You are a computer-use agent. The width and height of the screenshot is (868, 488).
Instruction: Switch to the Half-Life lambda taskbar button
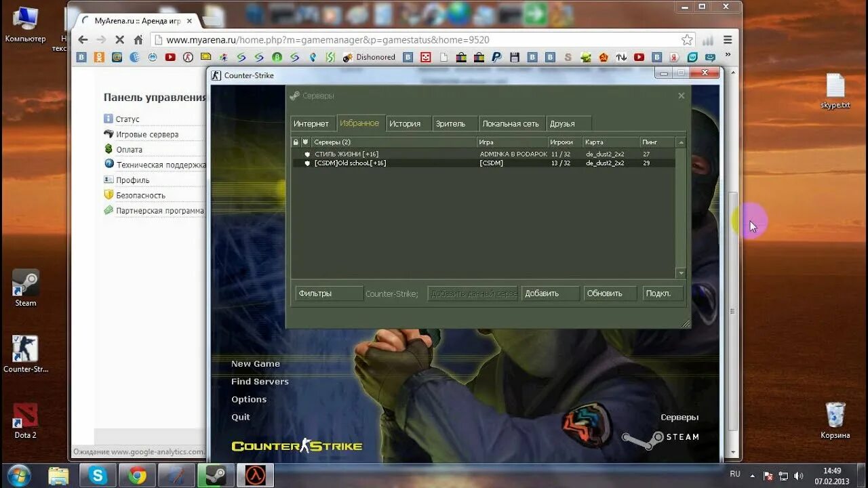click(x=256, y=476)
